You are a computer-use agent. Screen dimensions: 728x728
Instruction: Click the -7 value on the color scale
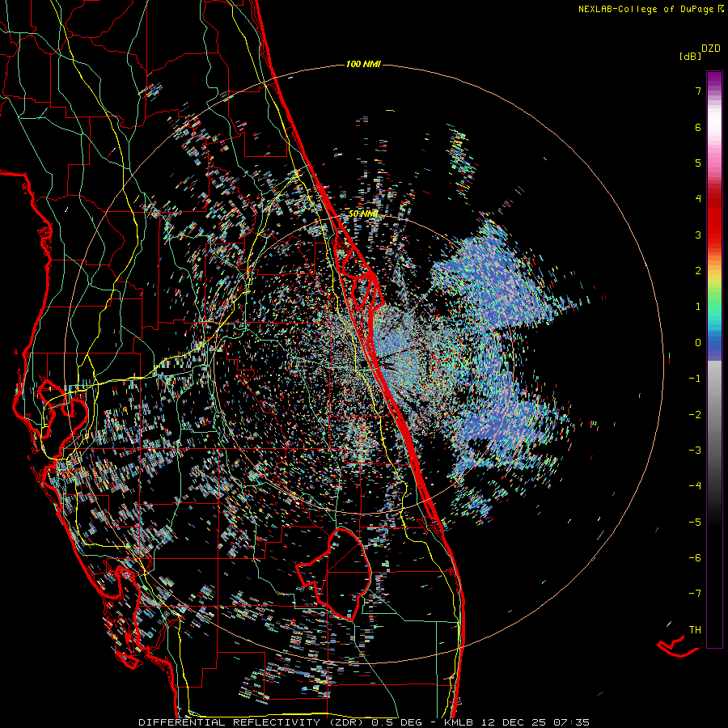click(x=695, y=594)
